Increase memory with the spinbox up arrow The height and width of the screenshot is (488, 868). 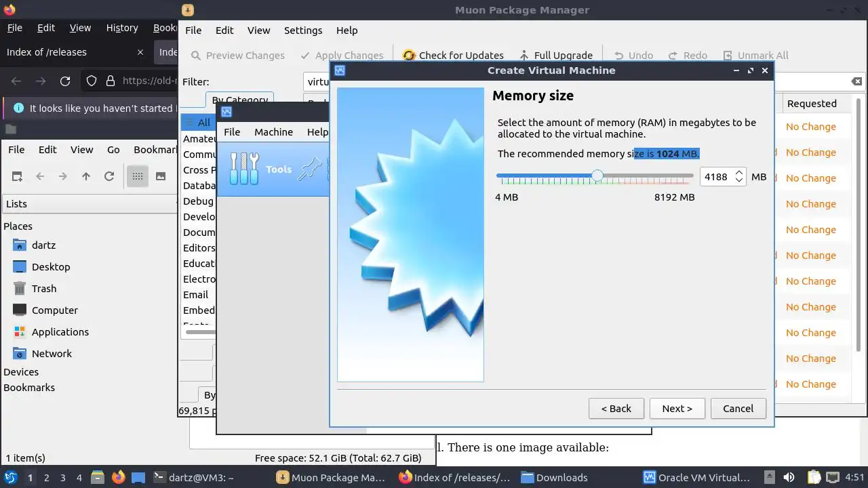739,172
